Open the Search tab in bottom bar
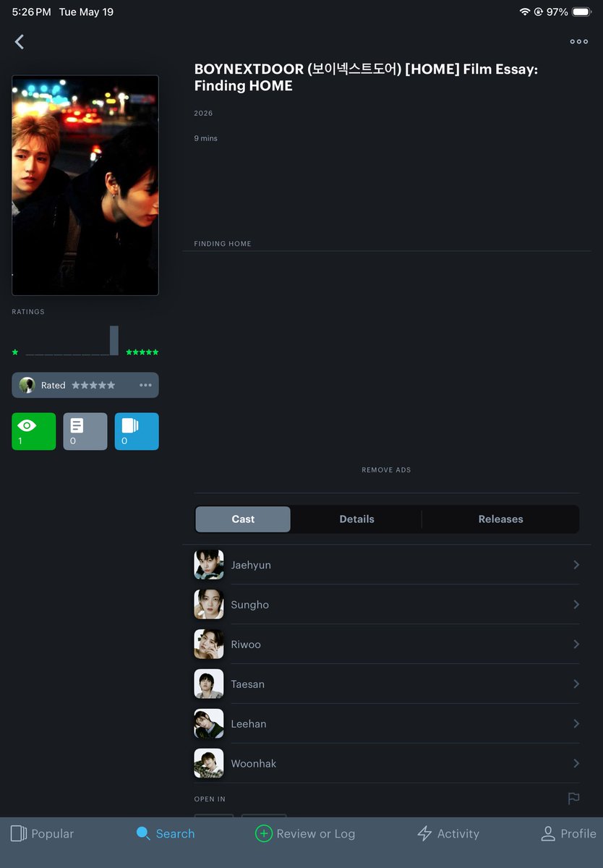The height and width of the screenshot is (868, 603). 166,834
